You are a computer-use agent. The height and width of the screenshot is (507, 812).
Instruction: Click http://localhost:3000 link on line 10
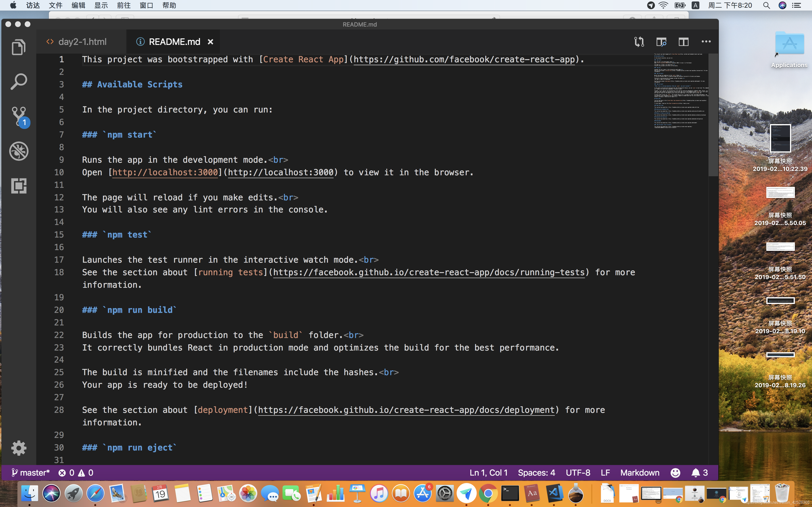pos(166,172)
